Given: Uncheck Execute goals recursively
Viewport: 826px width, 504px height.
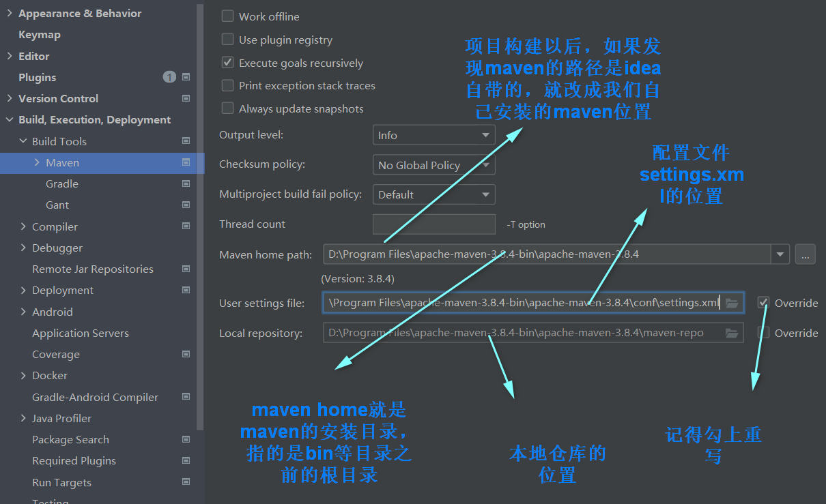Looking at the screenshot, I should (x=227, y=62).
